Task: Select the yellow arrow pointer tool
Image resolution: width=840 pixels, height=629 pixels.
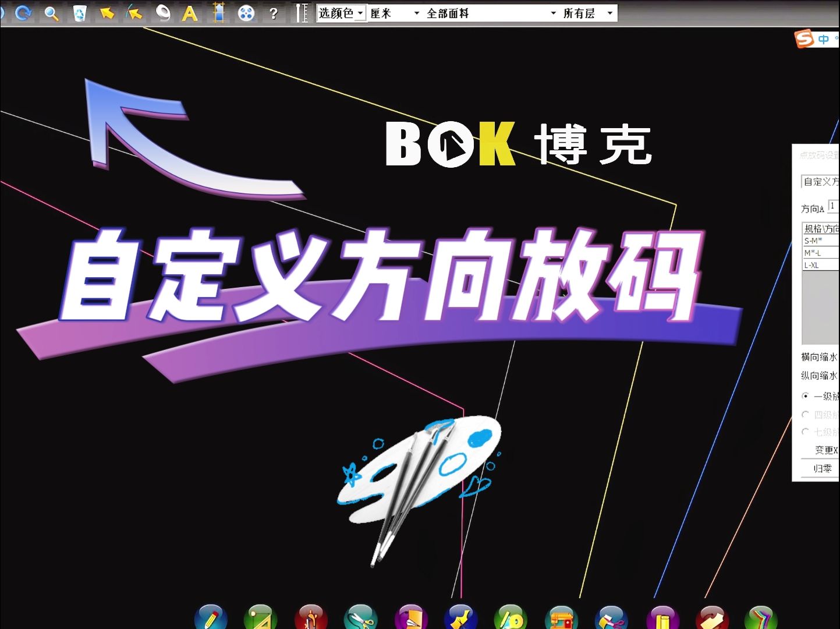Action: click(x=107, y=13)
